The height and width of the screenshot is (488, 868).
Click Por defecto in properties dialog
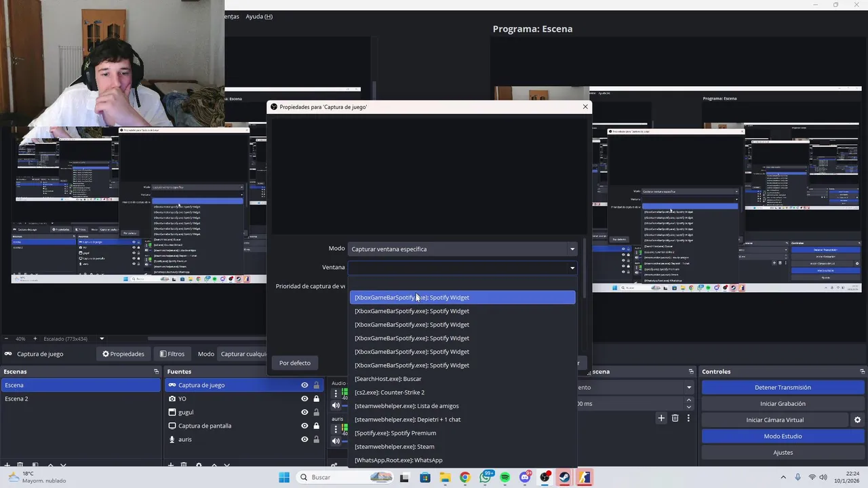[x=295, y=363]
